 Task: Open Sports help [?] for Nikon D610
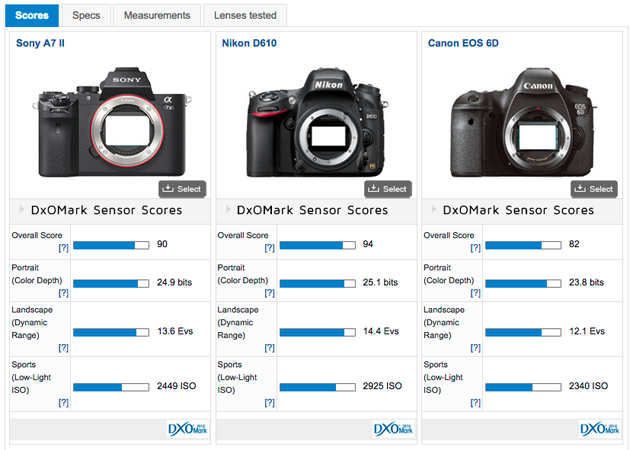pos(270,402)
